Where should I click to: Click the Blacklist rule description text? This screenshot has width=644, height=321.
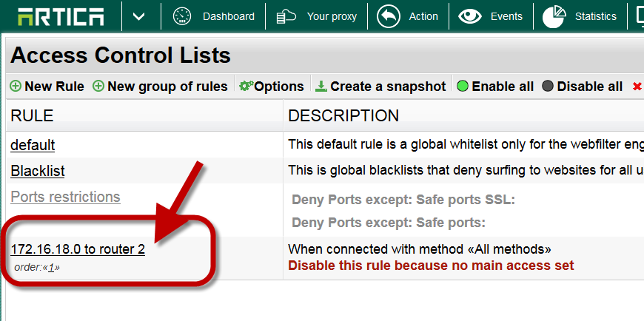pos(466,170)
